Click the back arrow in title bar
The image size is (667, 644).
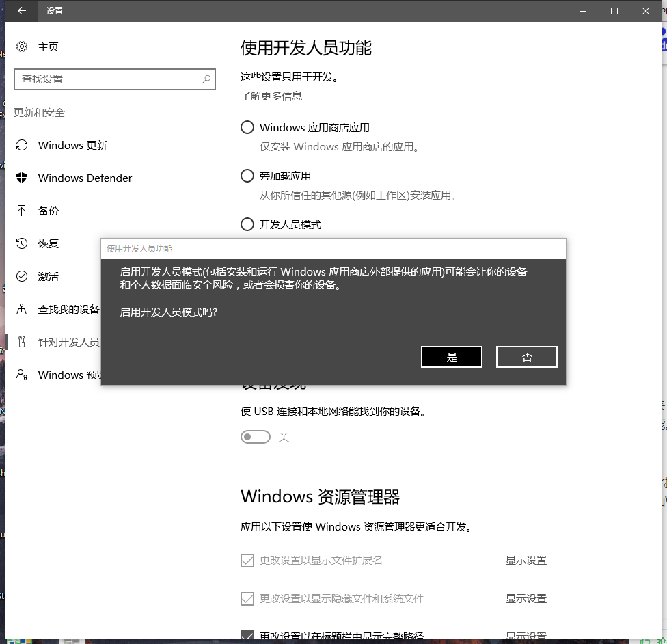pyautogui.click(x=22, y=11)
